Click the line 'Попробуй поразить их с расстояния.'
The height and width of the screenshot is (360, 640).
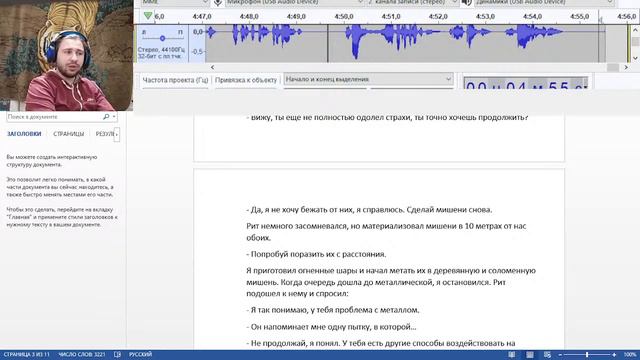pyautogui.click(x=316, y=254)
